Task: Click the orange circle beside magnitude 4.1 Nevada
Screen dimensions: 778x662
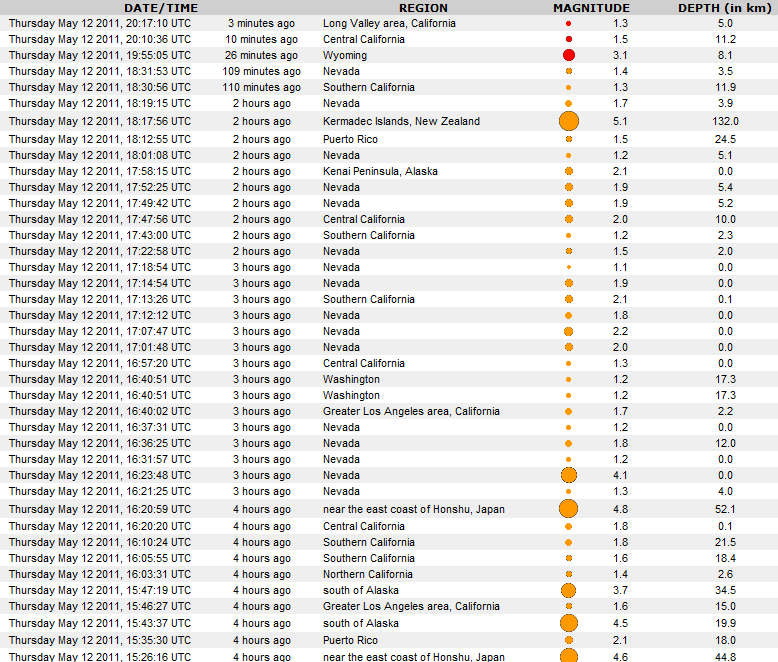Action: (569, 475)
